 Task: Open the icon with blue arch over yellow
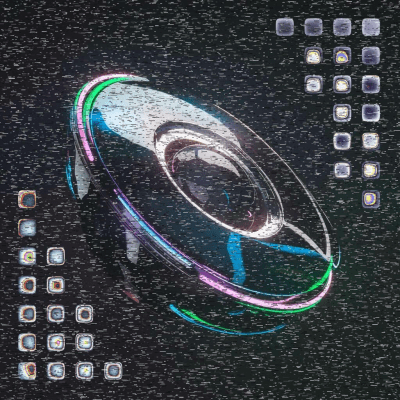[342, 55]
